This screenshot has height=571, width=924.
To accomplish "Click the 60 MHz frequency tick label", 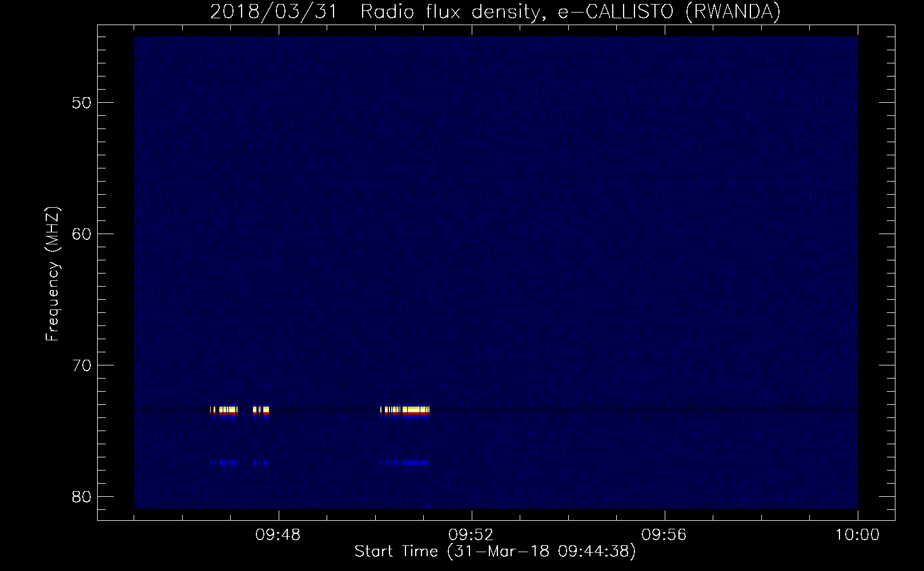I will (81, 234).
